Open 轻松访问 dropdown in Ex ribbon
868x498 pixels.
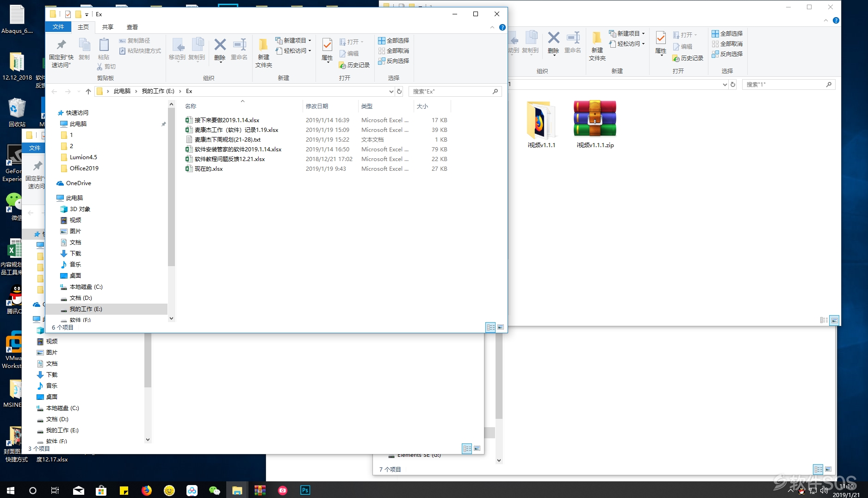click(x=293, y=51)
